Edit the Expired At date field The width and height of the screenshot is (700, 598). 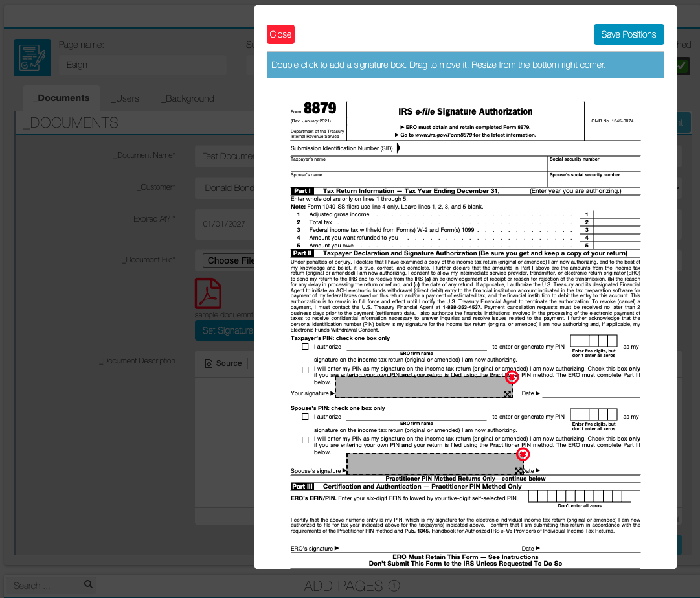(225, 224)
